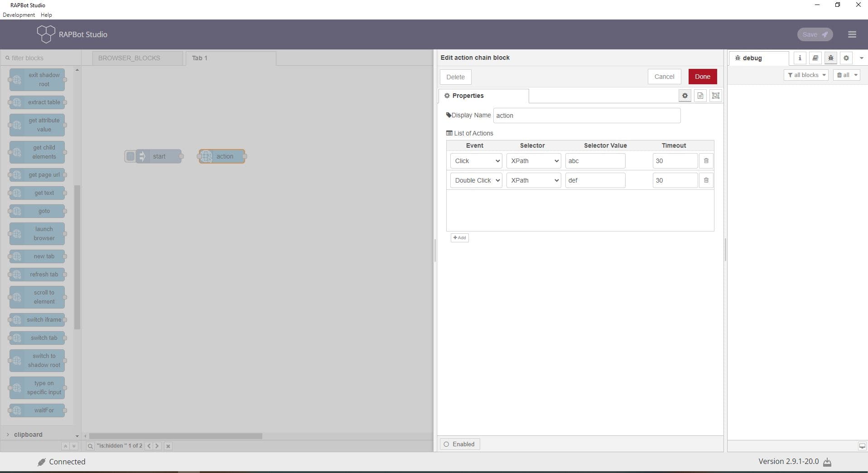Screen dimensions: 868x473
Task: Click the Cancel button
Action: 664,77
